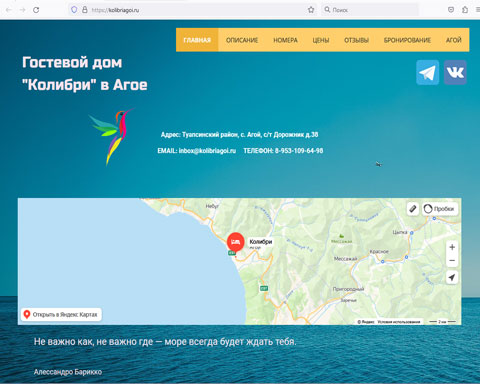
Task: Click the Условия использования map link
Action: tap(399, 322)
